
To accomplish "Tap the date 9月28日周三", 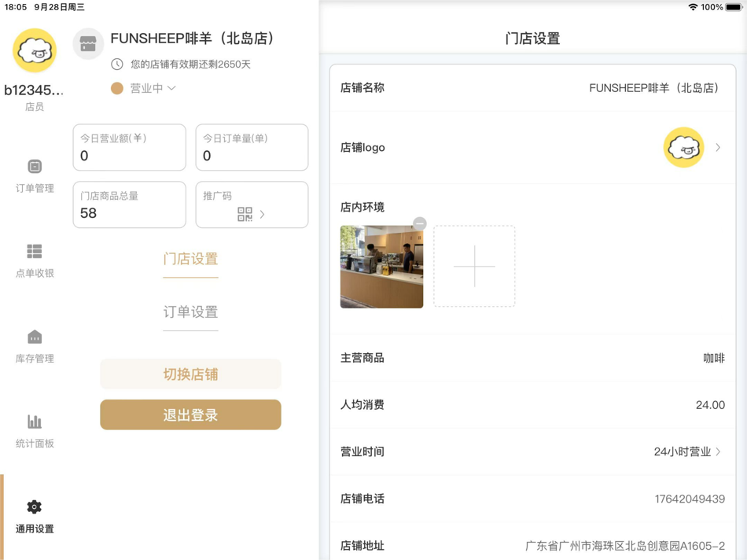I will (x=59, y=7).
